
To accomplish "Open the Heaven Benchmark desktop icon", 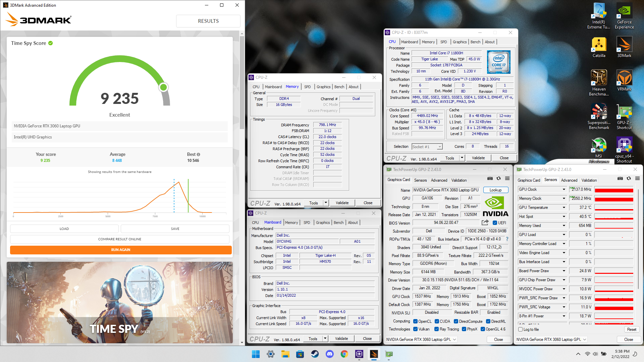I will 599,83.
